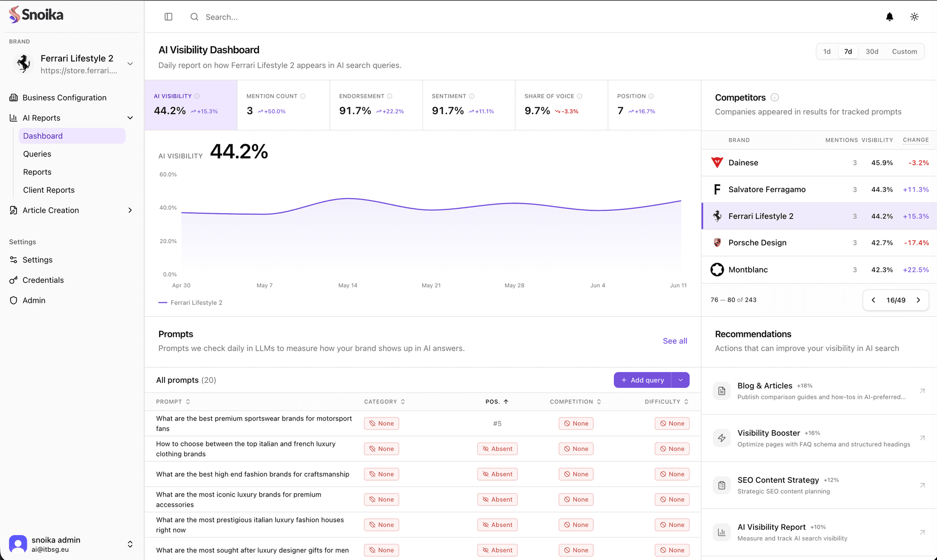Screen dimensions: 937x560
Task: Click the snoika admin avatar
Action: tap(18, 544)
